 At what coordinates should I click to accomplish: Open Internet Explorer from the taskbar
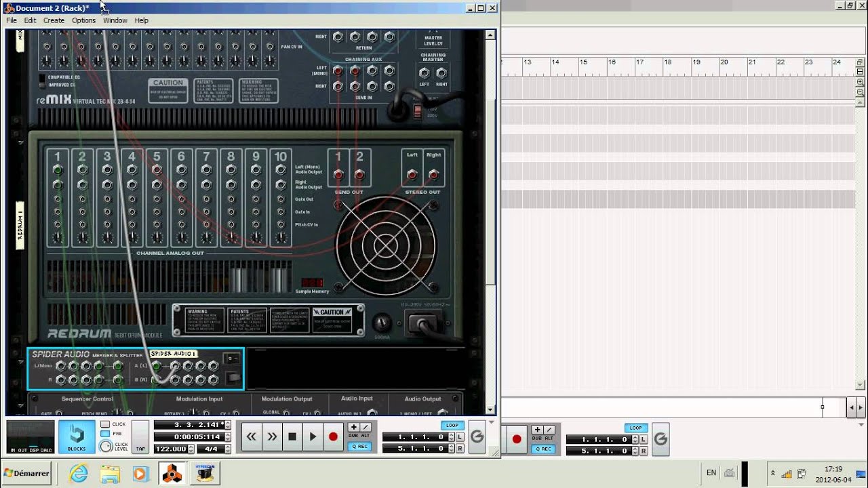click(x=79, y=473)
